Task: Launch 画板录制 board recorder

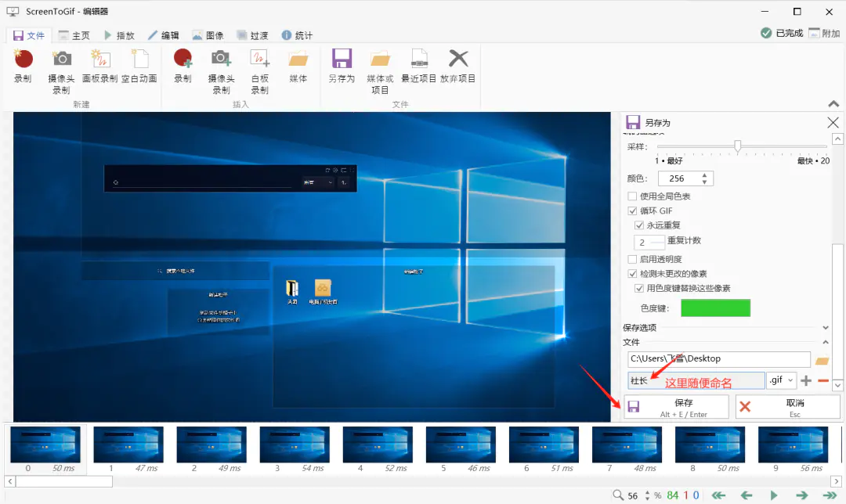Action: [x=99, y=66]
